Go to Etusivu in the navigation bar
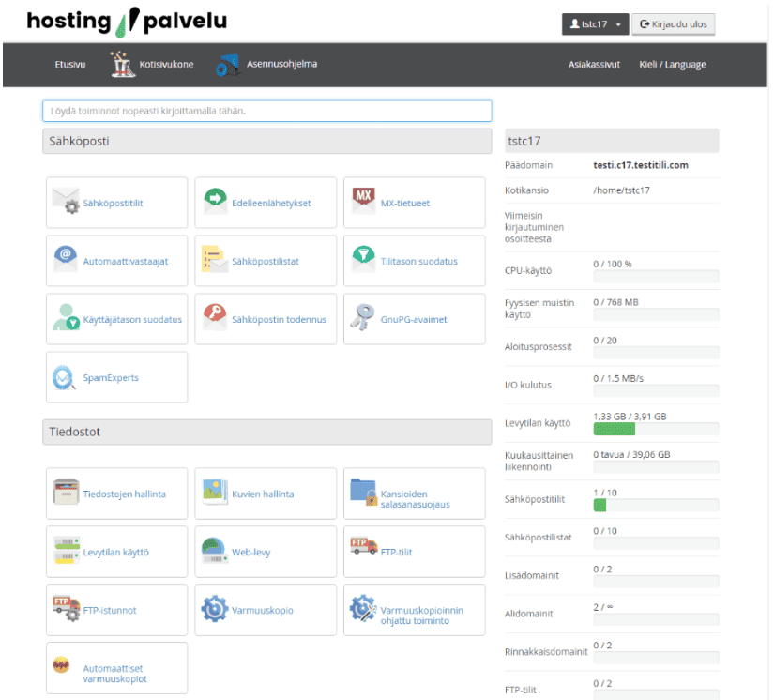 click(70, 64)
